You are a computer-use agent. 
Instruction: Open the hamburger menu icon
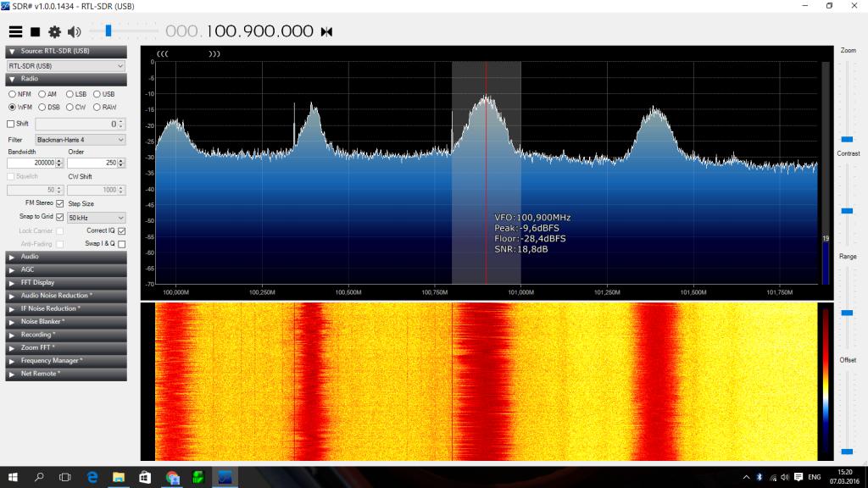[15, 31]
